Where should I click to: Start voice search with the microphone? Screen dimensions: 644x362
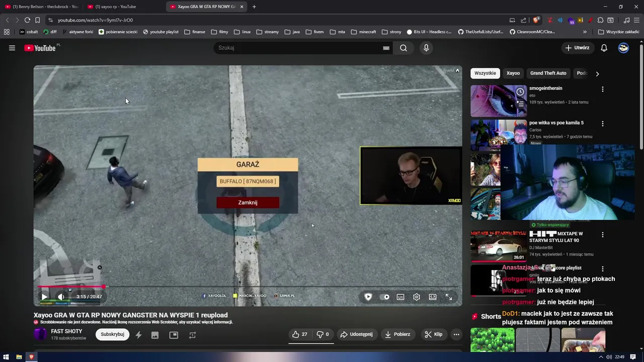(426, 48)
